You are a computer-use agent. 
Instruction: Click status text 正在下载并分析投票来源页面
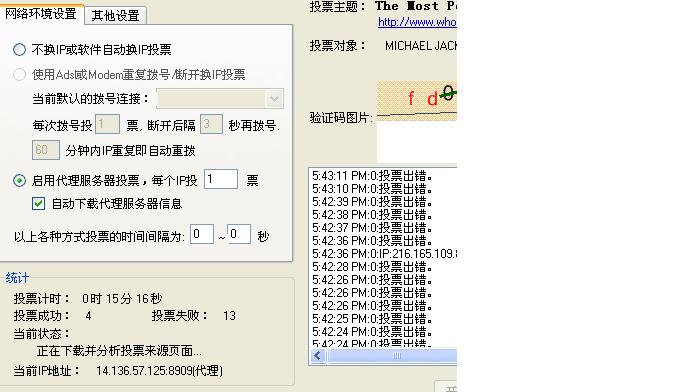point(119,351)
